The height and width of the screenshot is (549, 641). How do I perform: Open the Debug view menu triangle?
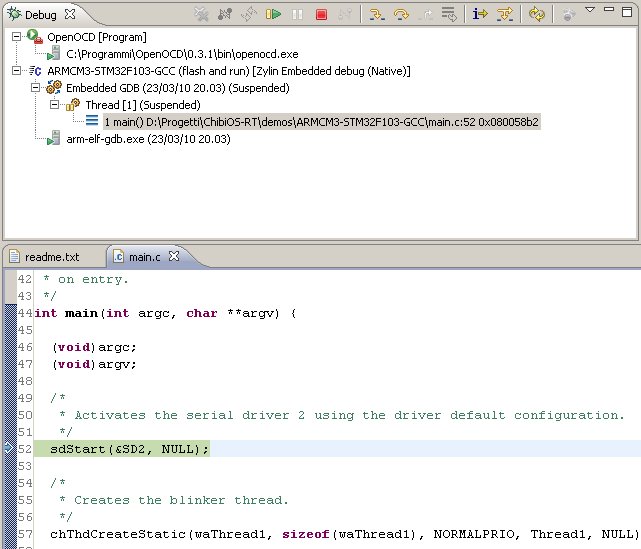pos(589,12)
